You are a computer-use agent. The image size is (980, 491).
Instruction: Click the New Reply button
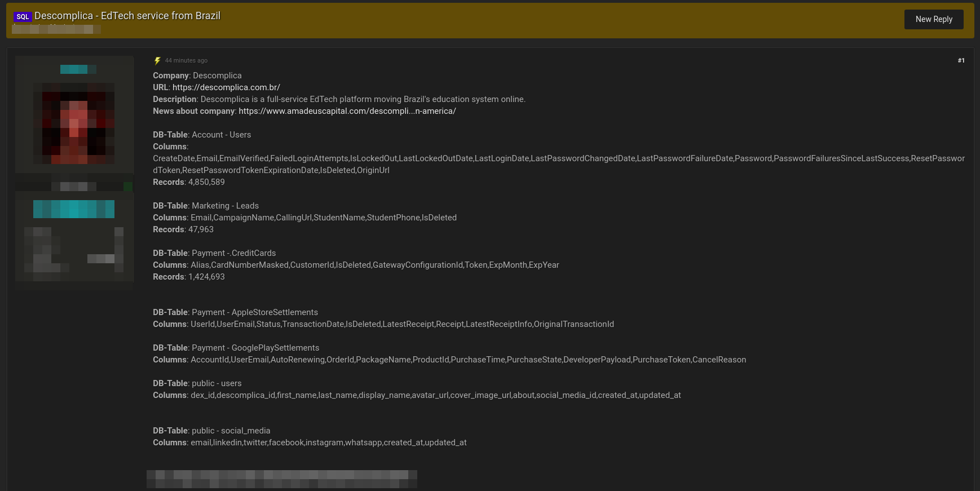click(x=933, y=19)
